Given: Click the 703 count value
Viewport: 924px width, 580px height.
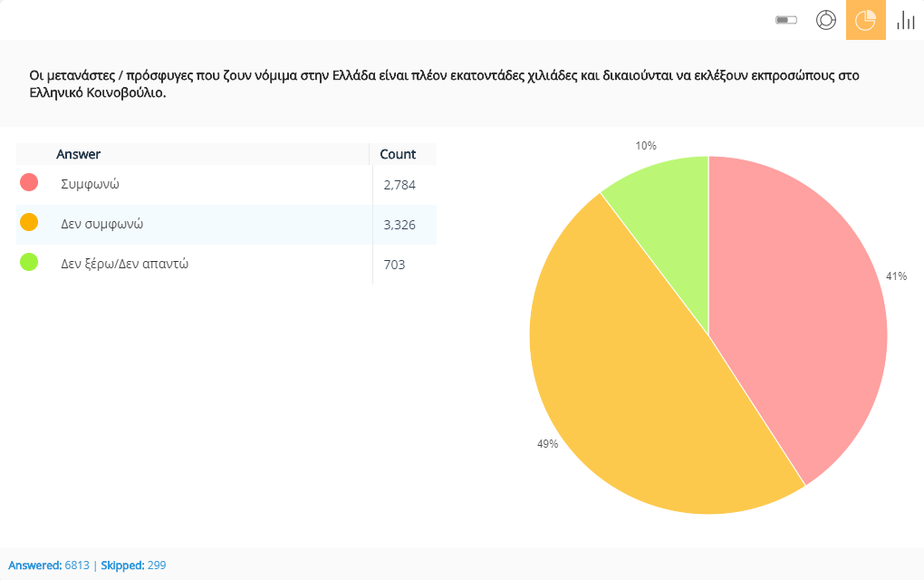Looking at the screenshot, I should pos(394,265).
